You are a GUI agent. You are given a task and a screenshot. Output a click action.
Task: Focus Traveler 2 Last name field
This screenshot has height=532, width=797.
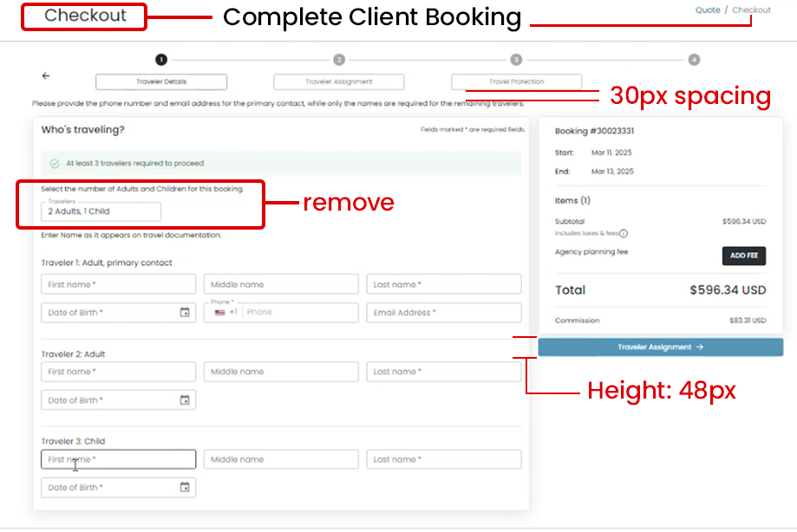[x=443, y=372]
